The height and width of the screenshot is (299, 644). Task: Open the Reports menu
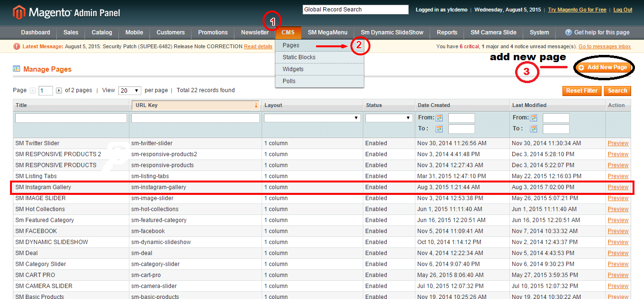(447, 32)
